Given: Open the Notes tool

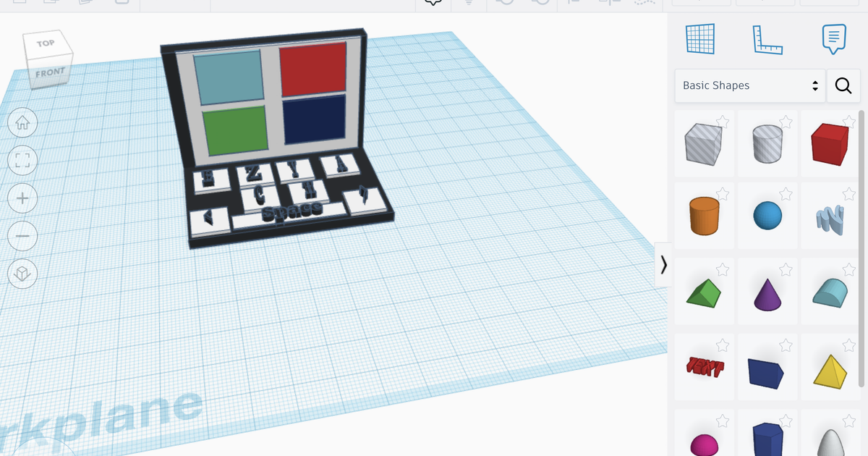Looking at the screenshot, I should pos(833,39).
